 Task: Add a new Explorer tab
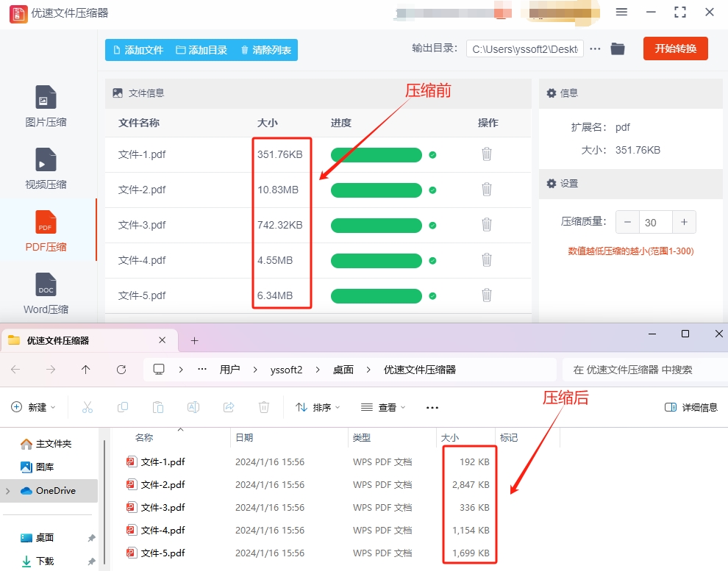[x=195, y=340]
